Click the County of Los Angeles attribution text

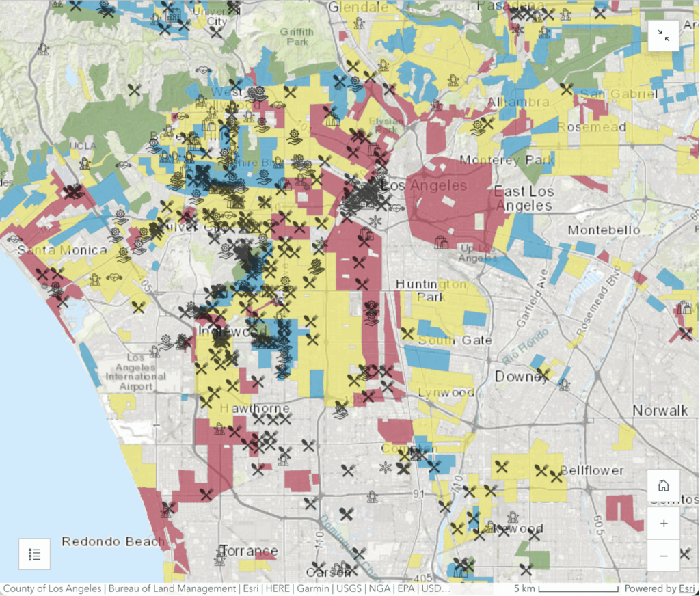[53, 588]
